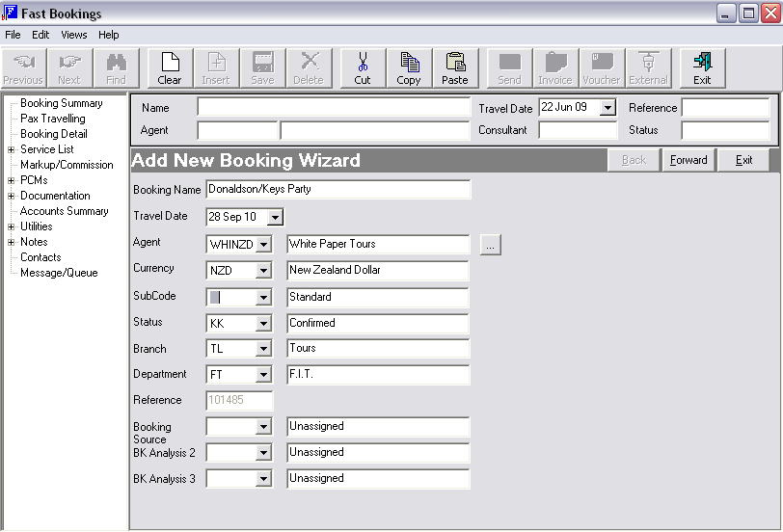Open wizard Travel Date 28 Sep 10 dropdown
This screenshot has height=532, width=783.
[x=275, y=217]
